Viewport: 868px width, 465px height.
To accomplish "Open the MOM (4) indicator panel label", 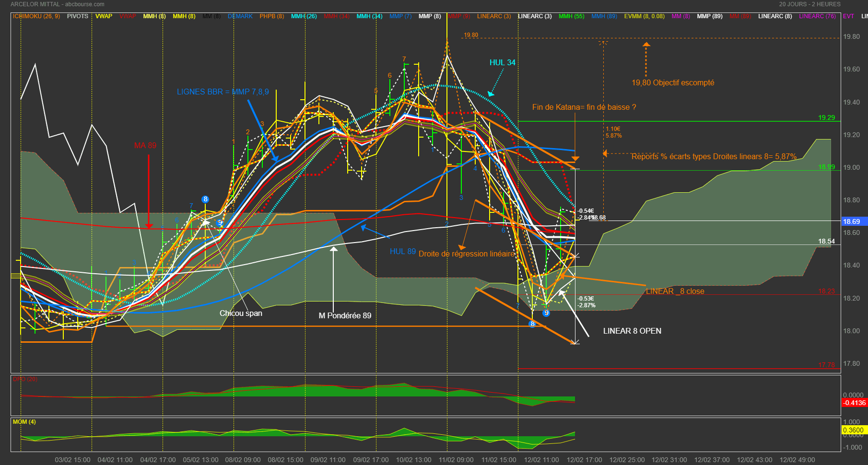I will pos(24,422).
